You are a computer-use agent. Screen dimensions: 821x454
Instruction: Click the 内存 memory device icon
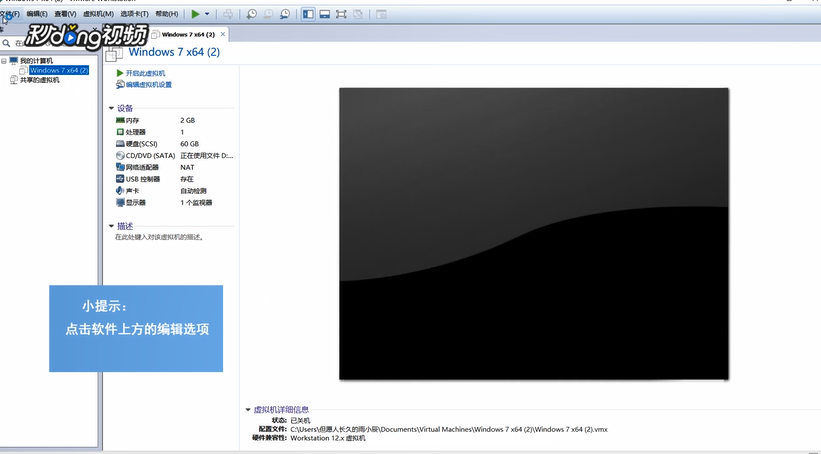point(120,120)
